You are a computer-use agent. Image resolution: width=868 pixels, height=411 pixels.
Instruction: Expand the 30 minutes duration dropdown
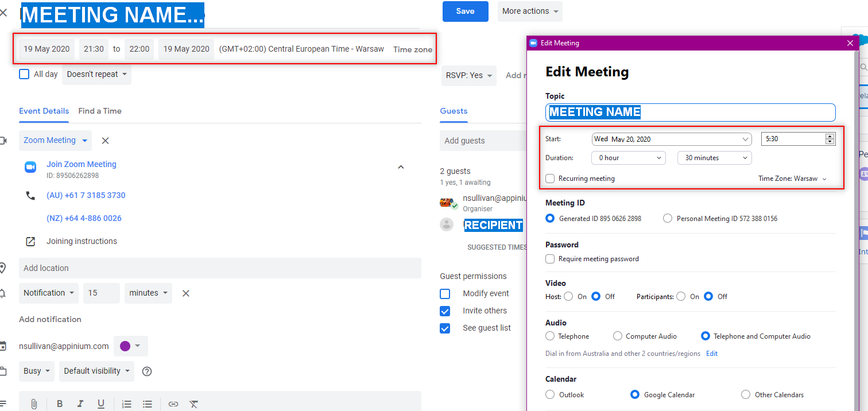tap(714, 157)
